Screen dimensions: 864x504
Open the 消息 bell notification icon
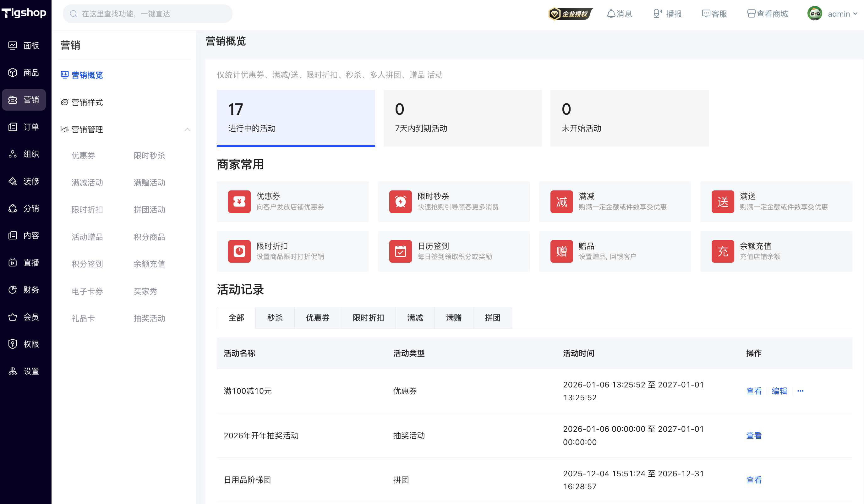click(611, 14)
